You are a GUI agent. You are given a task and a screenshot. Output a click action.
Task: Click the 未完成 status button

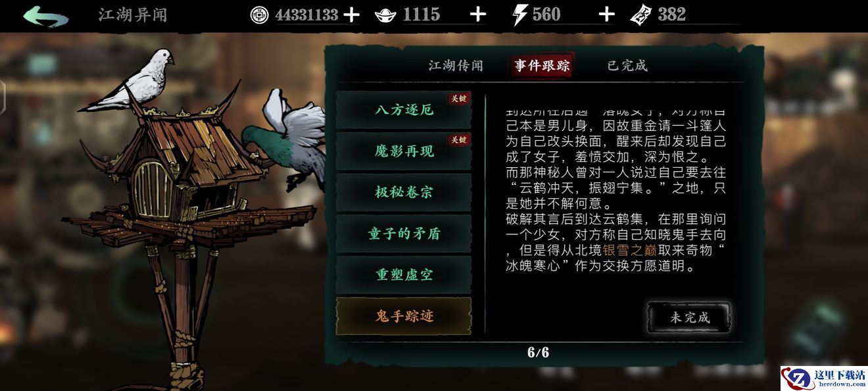689,317
